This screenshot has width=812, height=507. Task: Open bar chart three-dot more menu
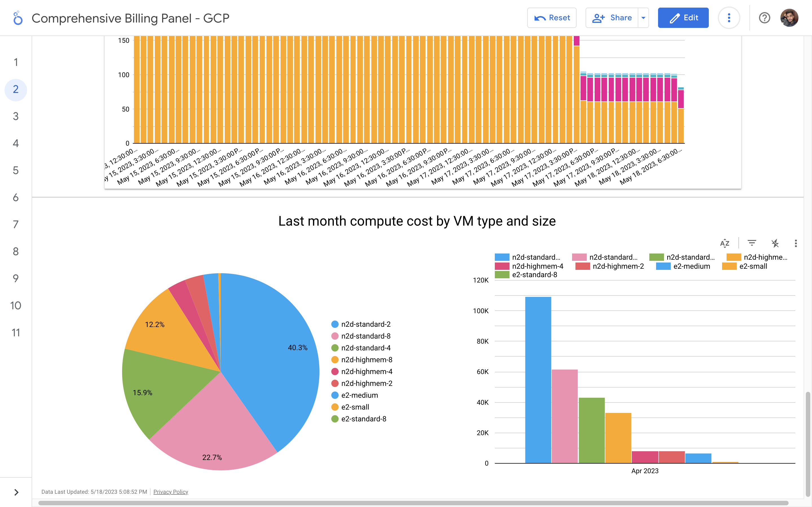pos(796,243)
